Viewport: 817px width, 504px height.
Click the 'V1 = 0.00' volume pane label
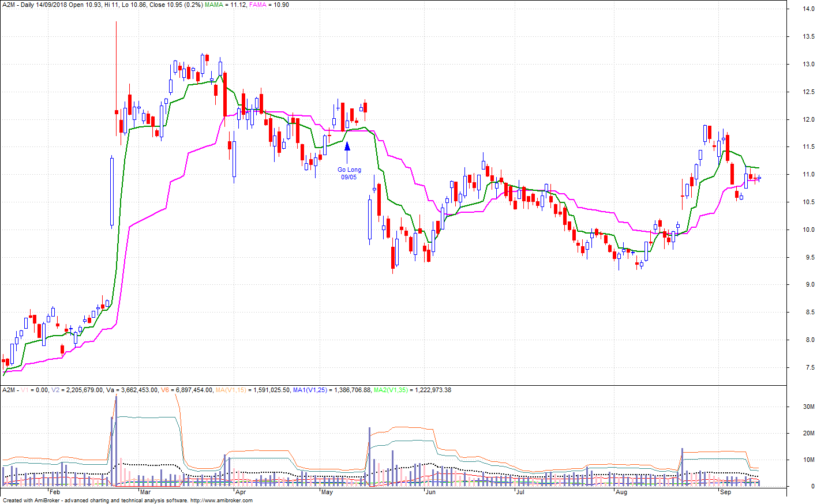[35, 390]
